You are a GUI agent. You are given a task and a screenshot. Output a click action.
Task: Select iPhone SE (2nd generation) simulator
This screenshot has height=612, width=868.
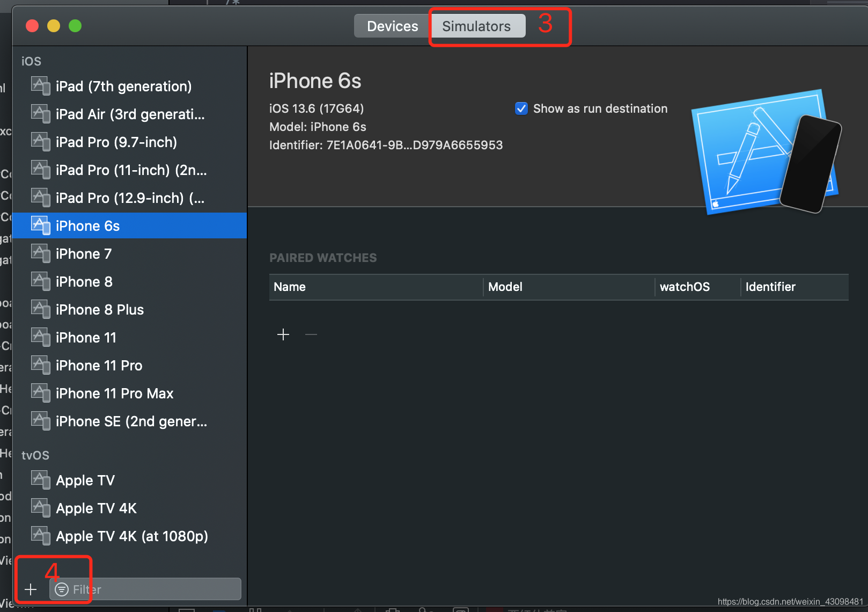pyautogui.click(x=129, y=421)
